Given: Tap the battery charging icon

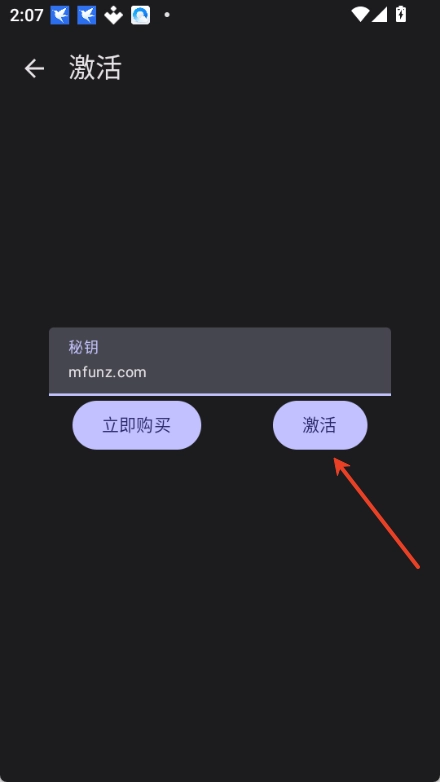Looking at the screenshot, I should coord(401,14).
